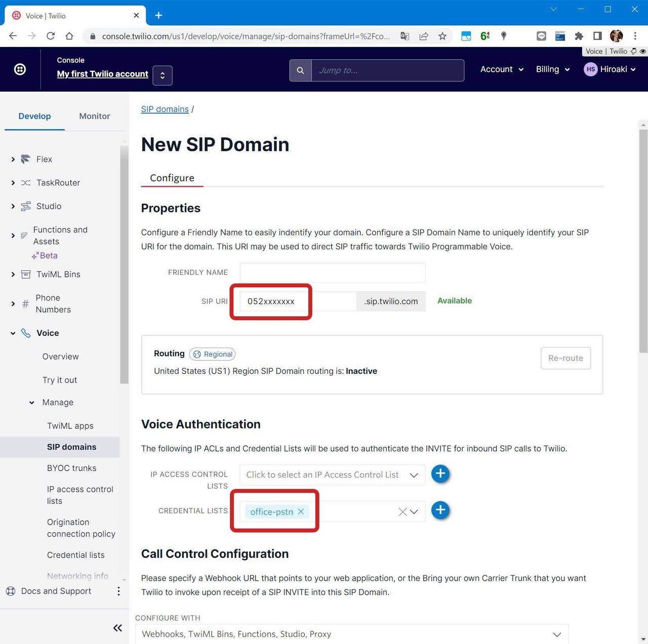Viewport: 648px width, 644px height.
Task: Open browser extensions puzzle icon
Action: [x=579, y=36]
